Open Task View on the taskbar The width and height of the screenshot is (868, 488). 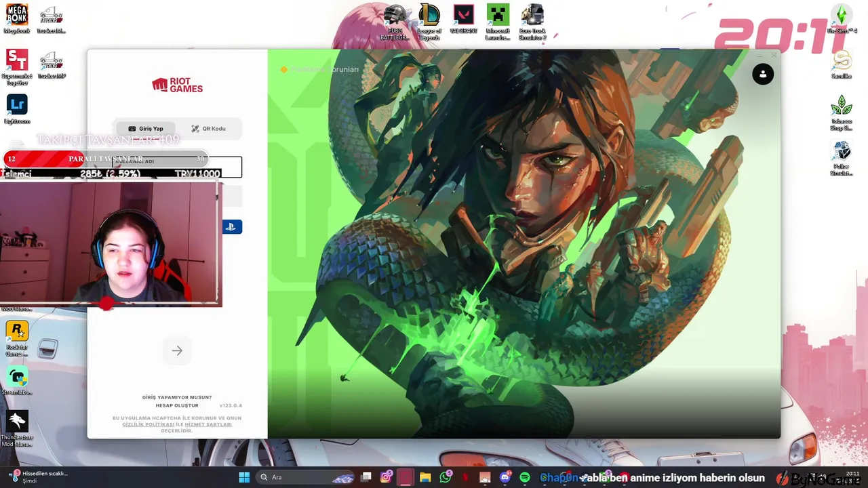pyautogui.click(x=366, y=477)
